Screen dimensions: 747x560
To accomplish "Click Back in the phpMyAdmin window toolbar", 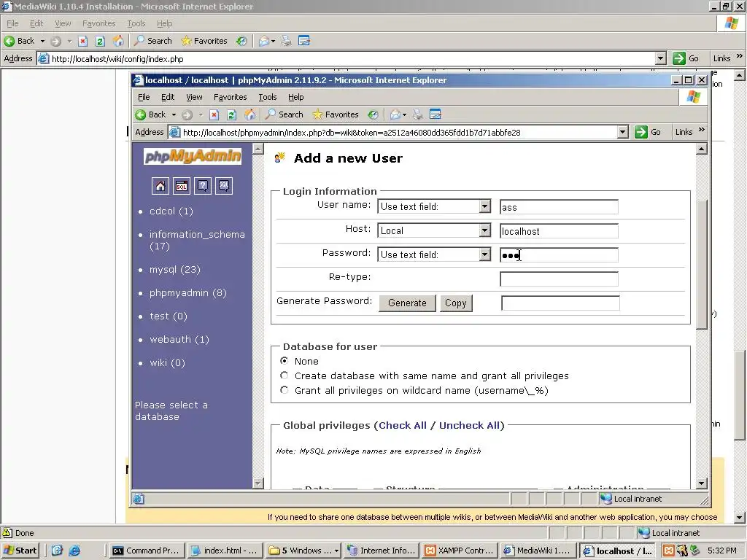I will click(151, 114).
